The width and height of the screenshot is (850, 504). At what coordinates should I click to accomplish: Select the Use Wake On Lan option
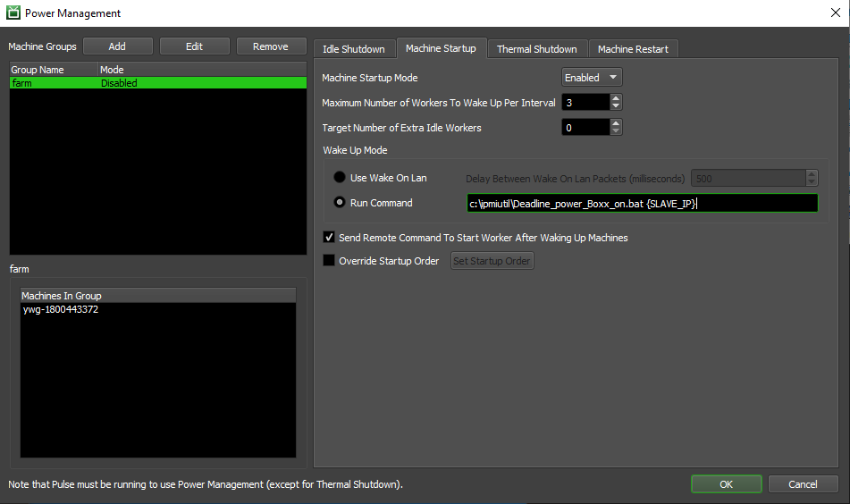[340, 178]
